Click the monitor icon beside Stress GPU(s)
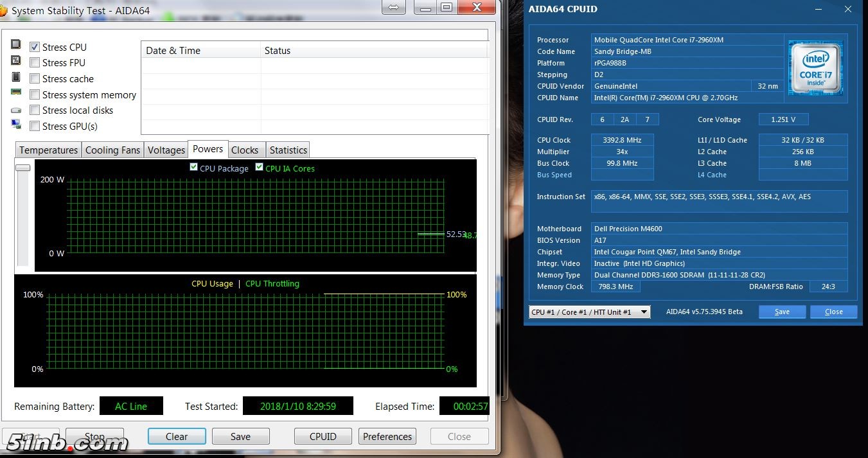The width and height of the screenshot is (868, 458). point(16,125)
